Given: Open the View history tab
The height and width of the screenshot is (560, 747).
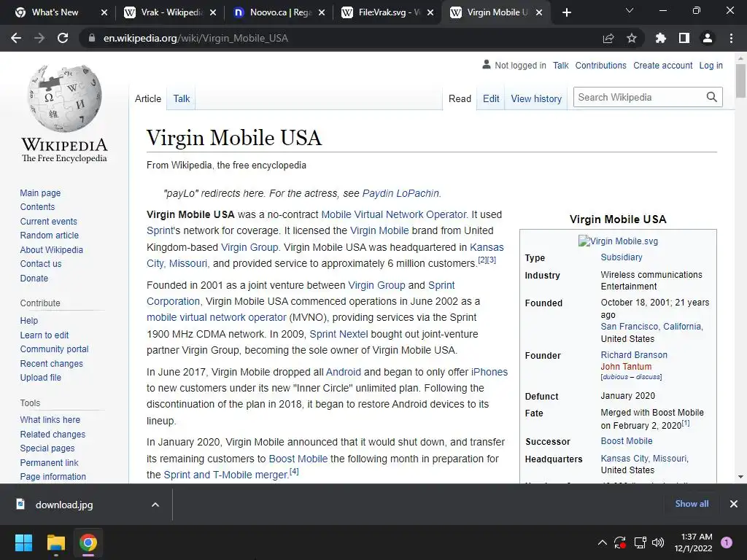Looking at the screenshot, I should [536, 98].
